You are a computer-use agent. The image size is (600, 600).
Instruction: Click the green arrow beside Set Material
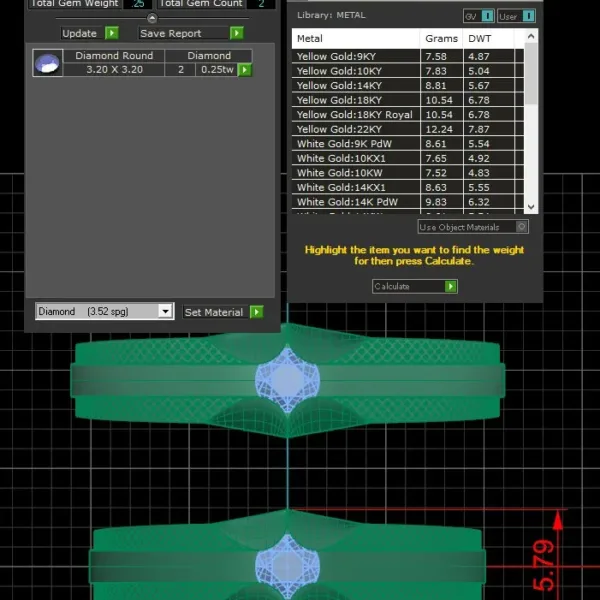pos(257,312)
